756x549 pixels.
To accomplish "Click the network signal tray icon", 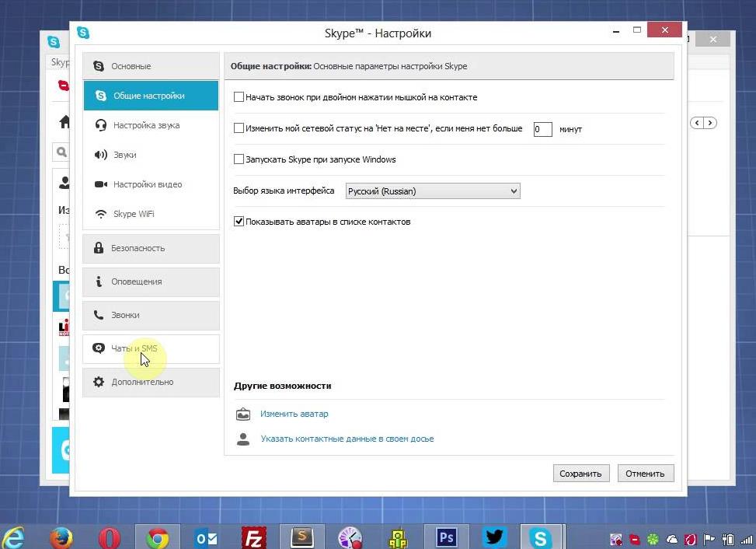I will point(747,540).
